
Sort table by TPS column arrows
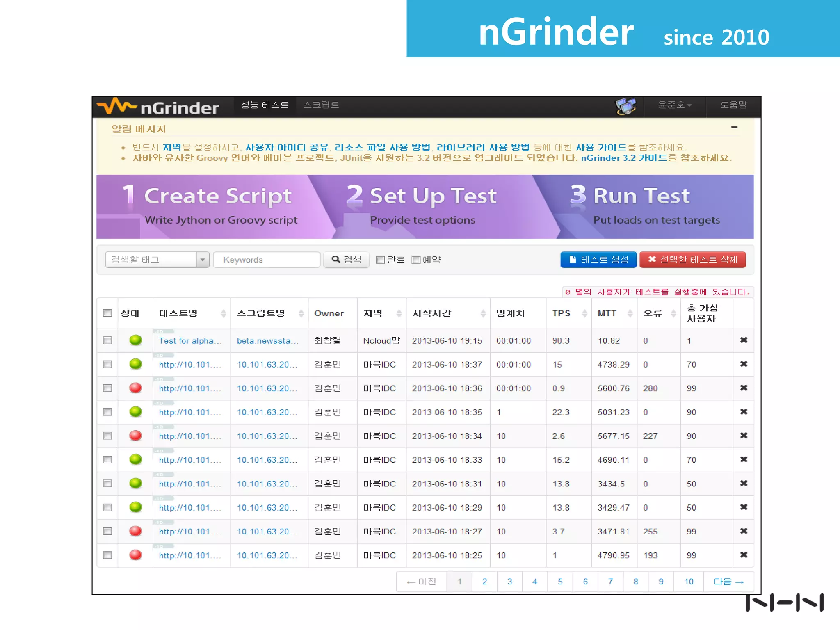tap(584, 313)
